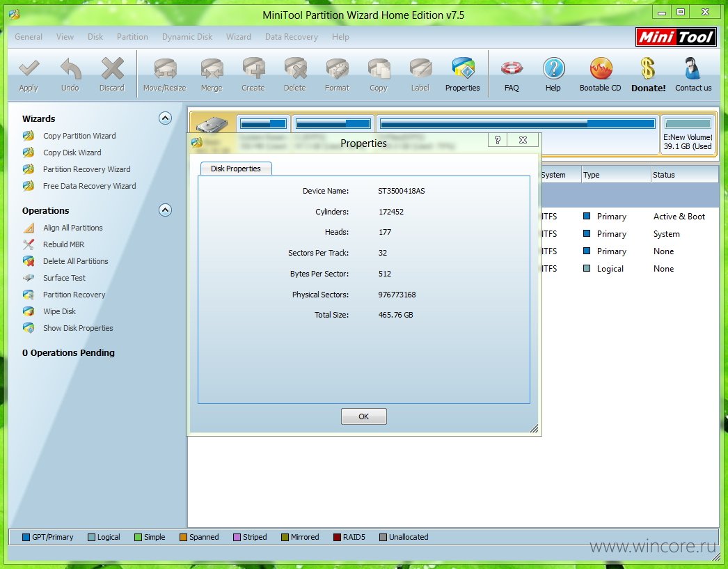Click the Discard X toolbar icon
Screen dimensions: 728x569
click(x=112, y=69)
